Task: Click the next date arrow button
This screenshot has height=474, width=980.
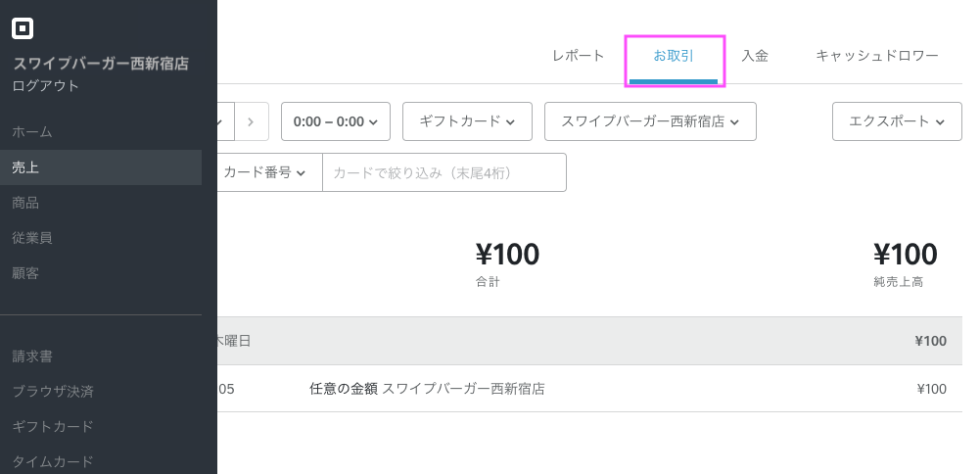Action: click(251, 121)
